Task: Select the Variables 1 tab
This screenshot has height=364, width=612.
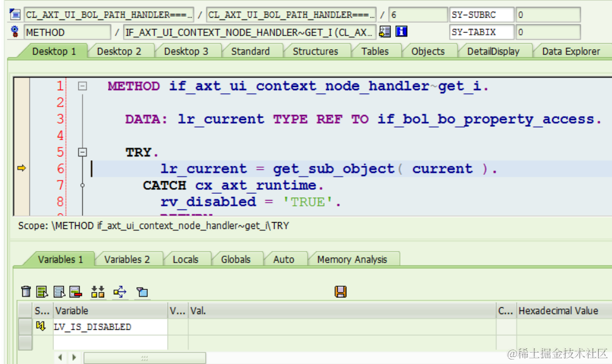Action: pyautogui.click(x=61, y=259)
